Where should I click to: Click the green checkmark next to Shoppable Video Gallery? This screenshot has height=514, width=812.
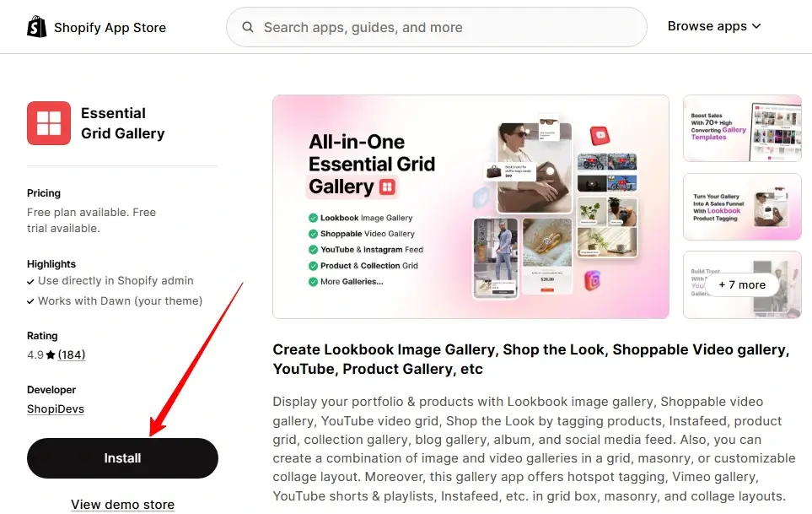pyautogui.click(x=313, y=233)
